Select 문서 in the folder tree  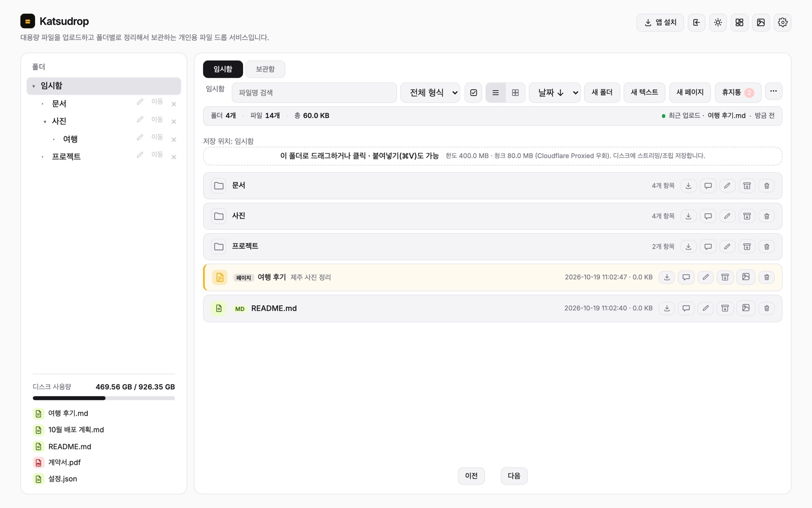(x=59, y=104)
